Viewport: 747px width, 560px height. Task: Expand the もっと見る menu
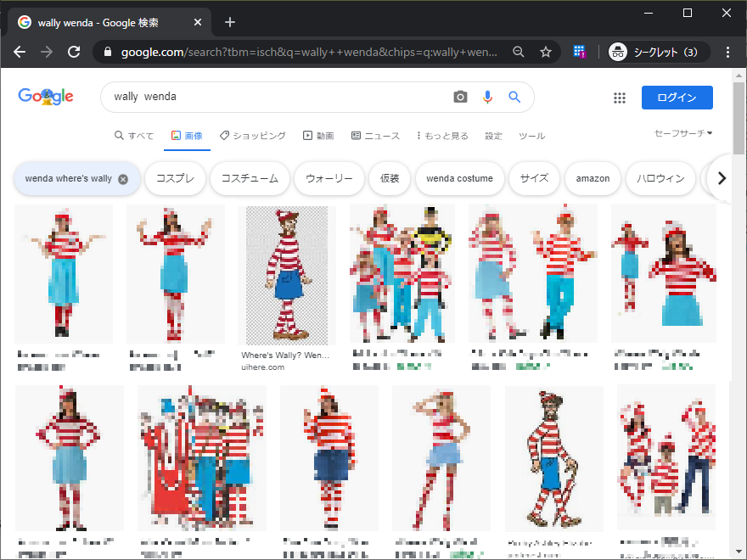coord(442,136)
